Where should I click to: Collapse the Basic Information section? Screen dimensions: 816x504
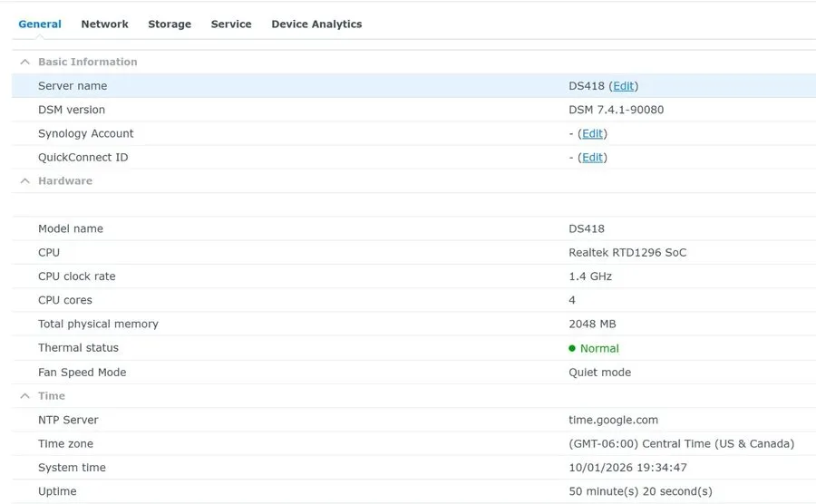tap(24, 62)
